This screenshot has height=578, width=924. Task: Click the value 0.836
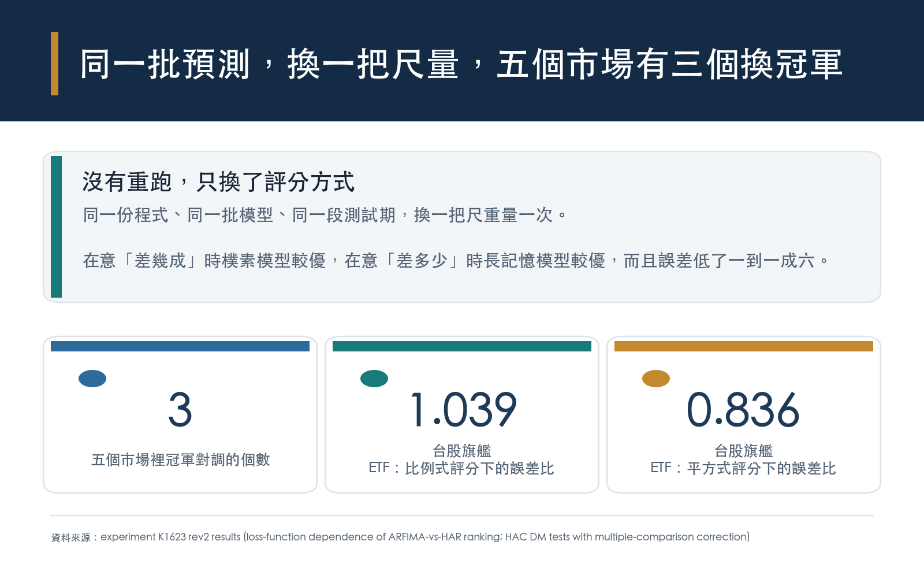743,409
